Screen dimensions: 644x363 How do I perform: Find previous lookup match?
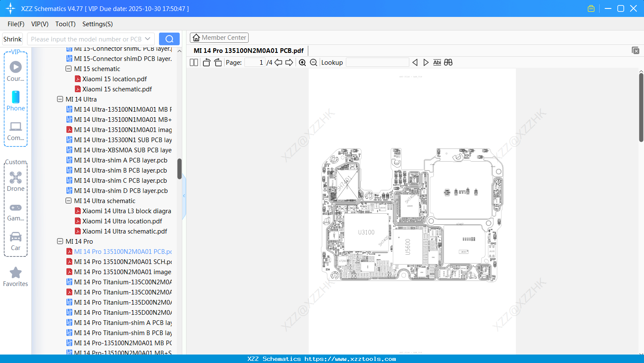415,63
